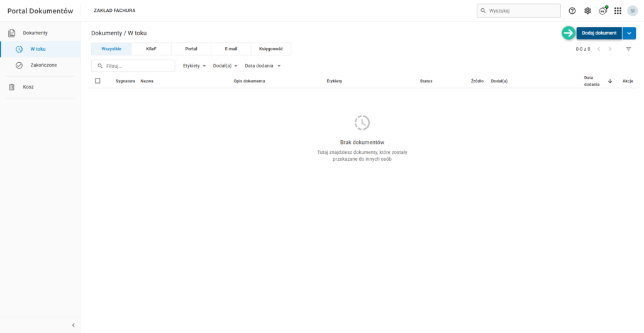The image size is (644, 333).
Task: Collapse the sidebar with the bottom chevron
Action: coord(73,325)
